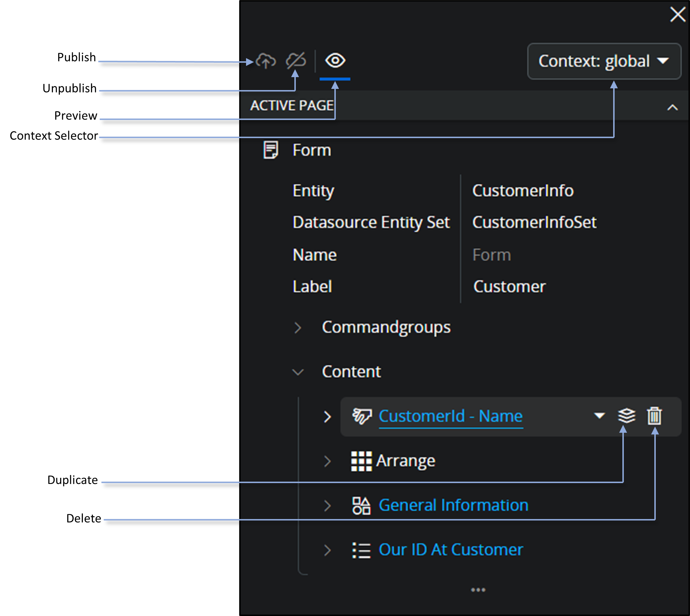The image size is (690, 616).
Task: Expand the Arrange tree node
Action: (327, 461)
